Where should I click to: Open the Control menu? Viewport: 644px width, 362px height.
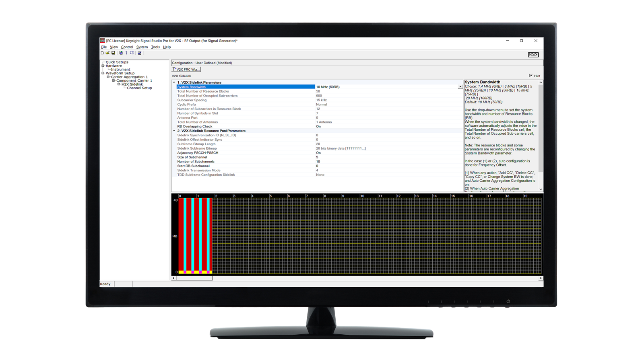(127, 47)
